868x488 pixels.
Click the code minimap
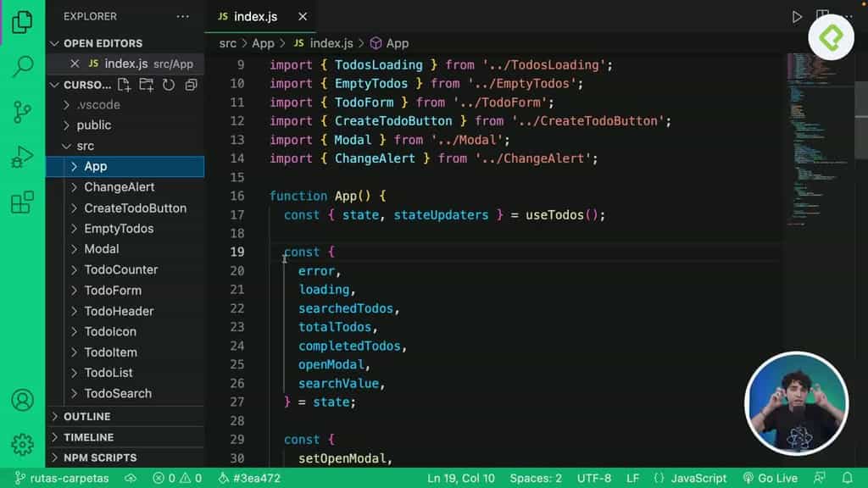(820, 138)
